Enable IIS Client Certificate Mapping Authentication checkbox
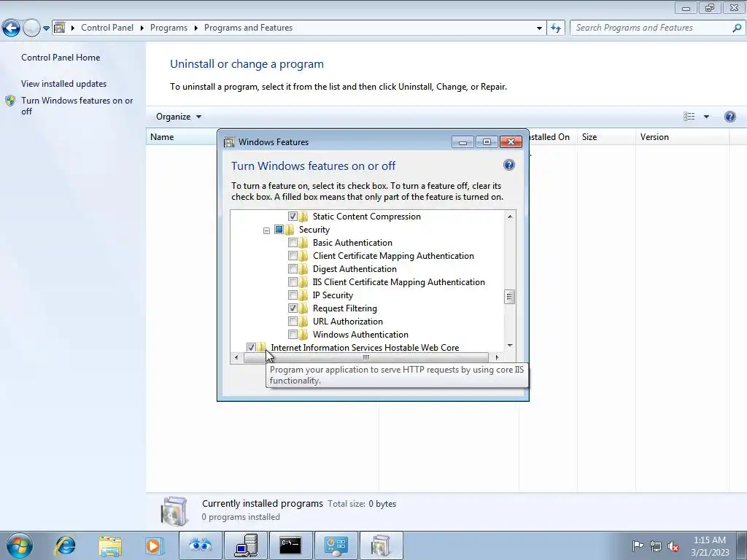Screen dimensions: 747x560 pyautogui.click(x=293, y=282)
